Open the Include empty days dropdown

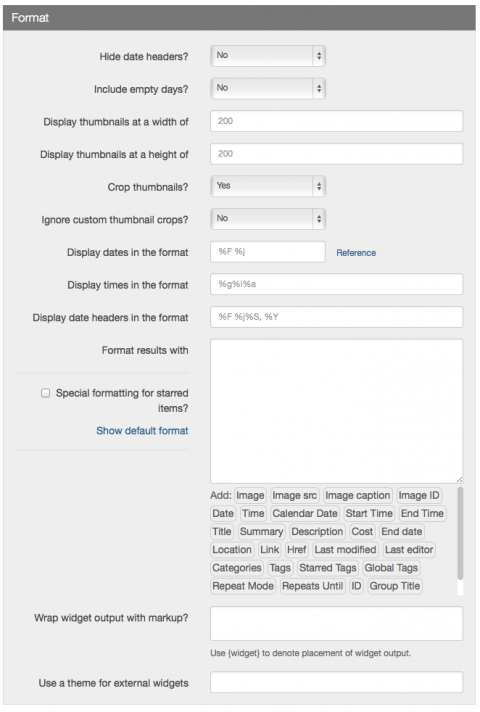pos(268,89)
